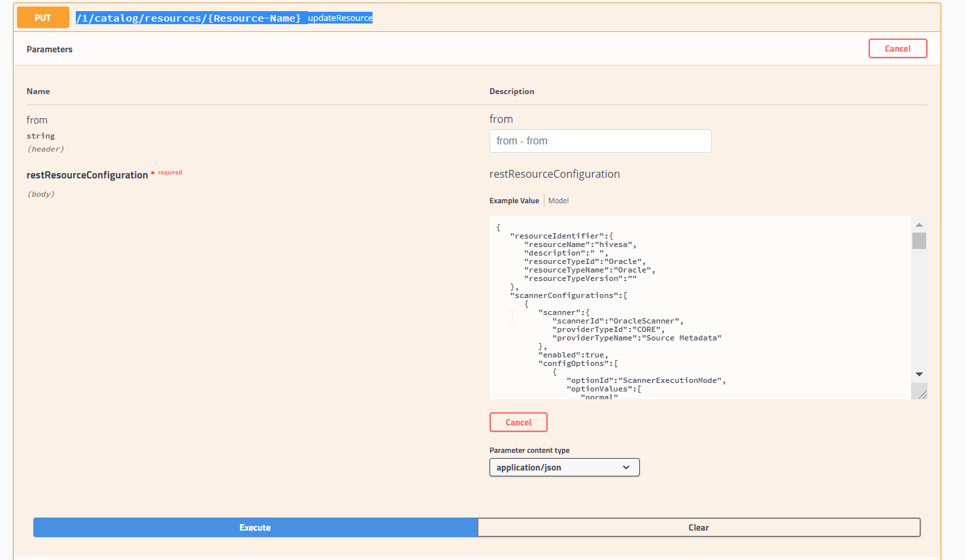Click the (header) type label
The width and height of the screenshot is (966, 560).
pos(46,149)
